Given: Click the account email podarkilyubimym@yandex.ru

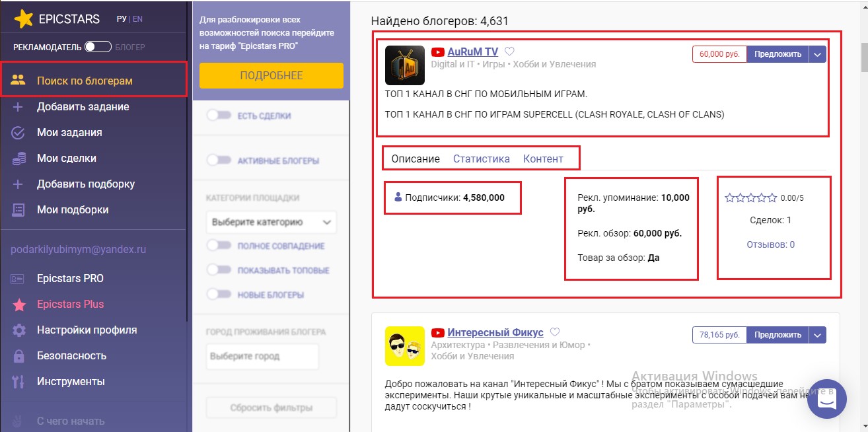Looking at the screenshot, I should [79, 250].
